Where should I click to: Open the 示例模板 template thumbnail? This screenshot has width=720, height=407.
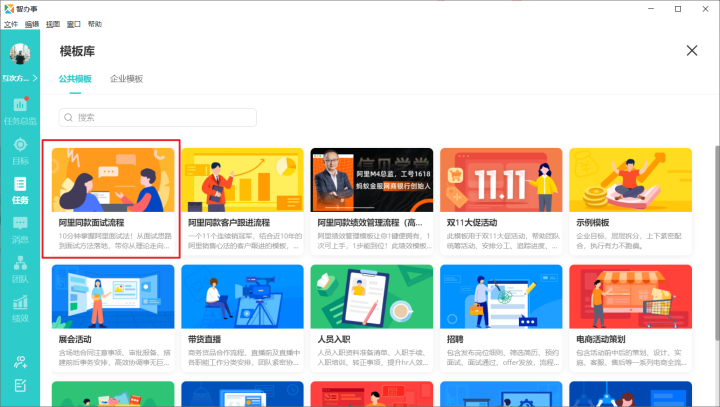coord(630,180)
